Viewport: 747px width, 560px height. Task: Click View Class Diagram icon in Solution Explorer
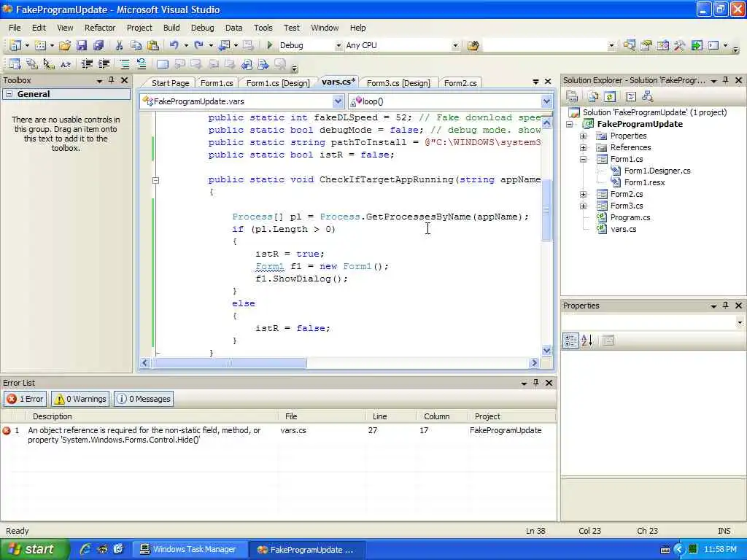[648, 97]
